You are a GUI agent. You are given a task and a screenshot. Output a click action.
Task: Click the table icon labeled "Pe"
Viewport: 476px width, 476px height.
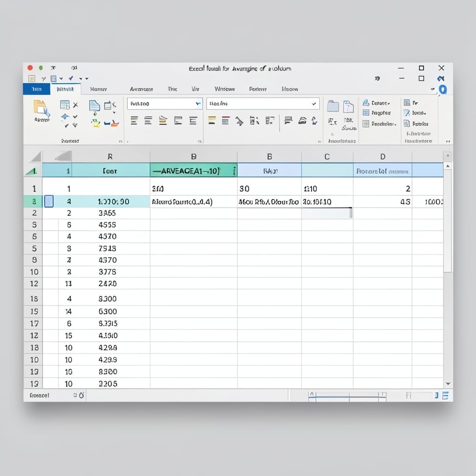click(x=407, y=103)
